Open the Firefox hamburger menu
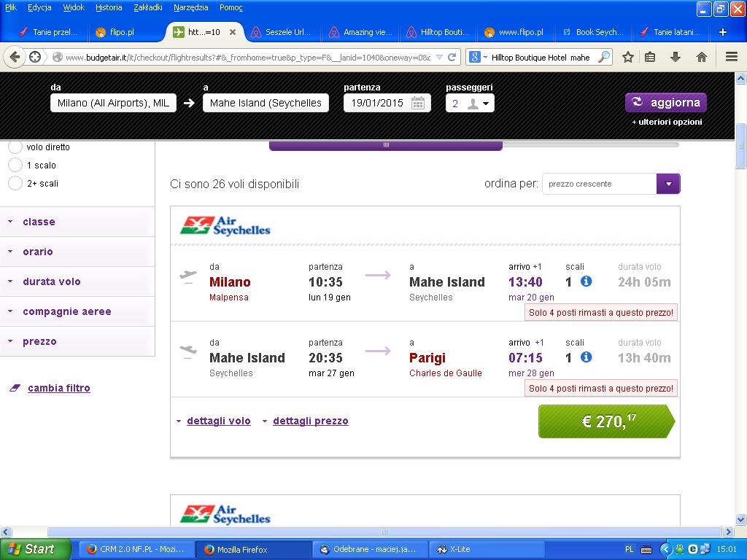Screen dimensions: 747x560 point(732,57)
